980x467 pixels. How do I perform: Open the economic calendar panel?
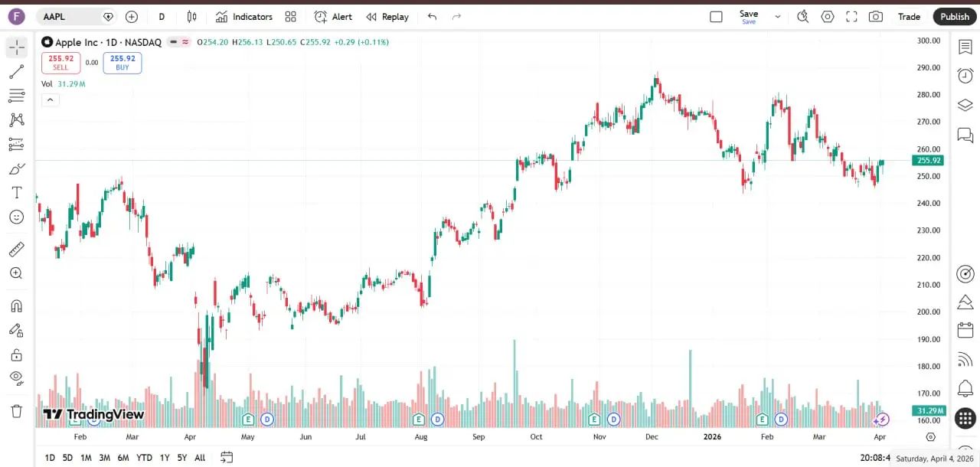[x=965, y=331]
